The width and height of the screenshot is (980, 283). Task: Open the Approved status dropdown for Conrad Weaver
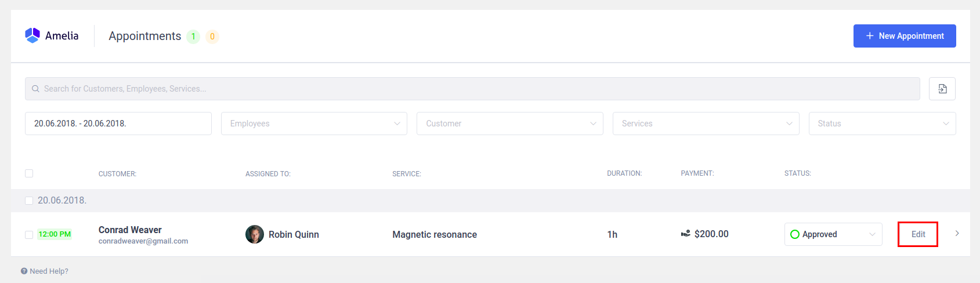click(x=833, y=234)
